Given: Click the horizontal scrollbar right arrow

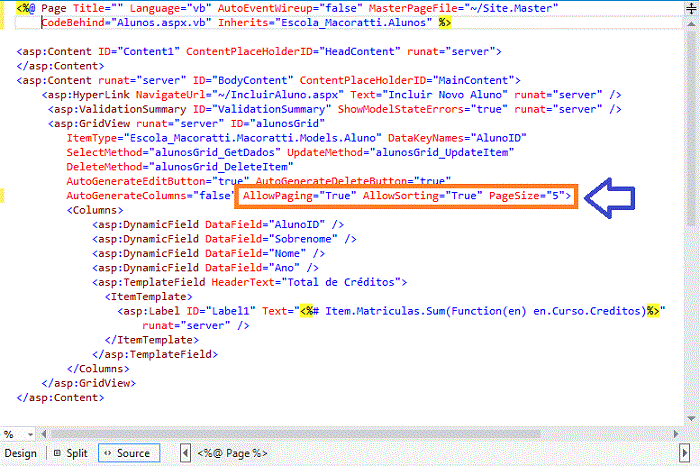Looking at the screenshot, I should (676, 434).
